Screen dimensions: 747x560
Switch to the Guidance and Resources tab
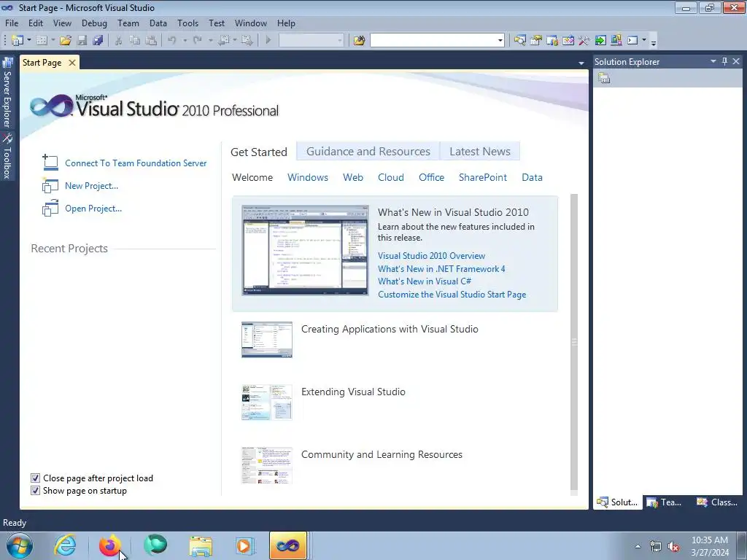[x=368, y=152]
